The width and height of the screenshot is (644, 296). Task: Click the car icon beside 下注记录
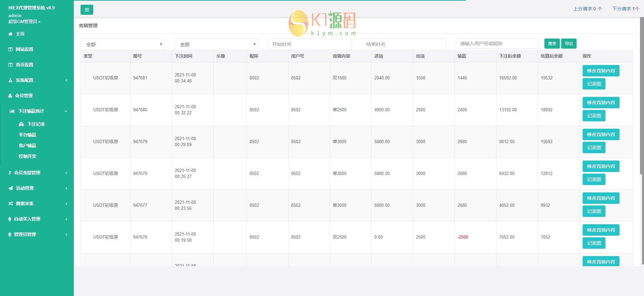21,124
